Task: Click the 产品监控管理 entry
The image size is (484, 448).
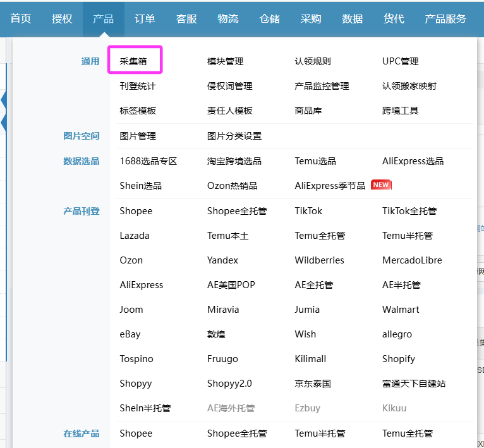Action: pyautogui.click(x=322, y=86)
